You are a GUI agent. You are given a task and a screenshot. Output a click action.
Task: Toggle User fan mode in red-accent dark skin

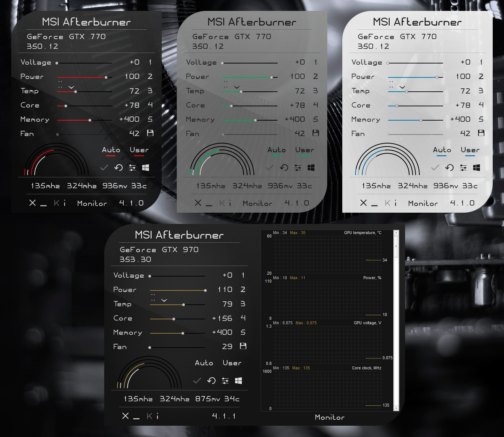pyautogui.click(x=139, y=150)
